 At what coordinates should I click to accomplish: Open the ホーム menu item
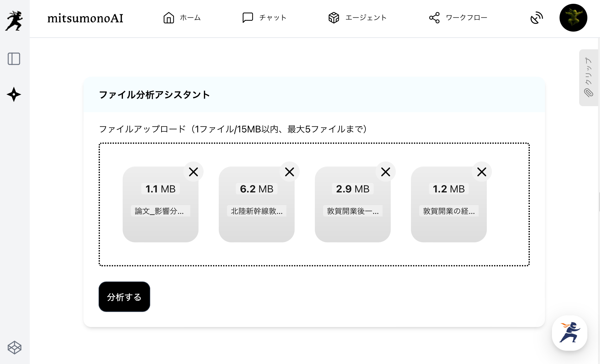pyautogui.click(x=182, y=18)
